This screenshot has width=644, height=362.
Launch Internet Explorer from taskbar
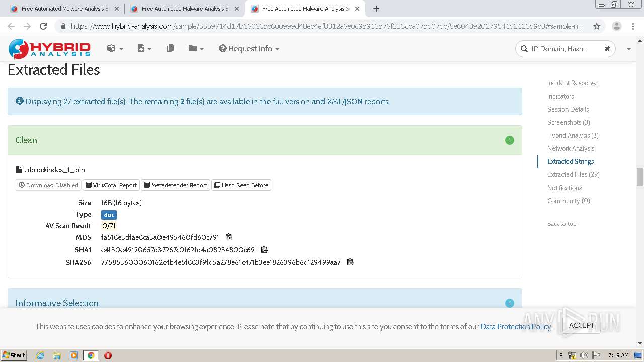point(40,355)
